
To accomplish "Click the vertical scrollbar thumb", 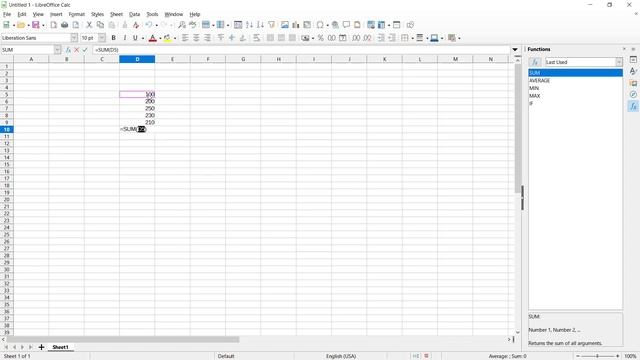I will click(518, 129).
